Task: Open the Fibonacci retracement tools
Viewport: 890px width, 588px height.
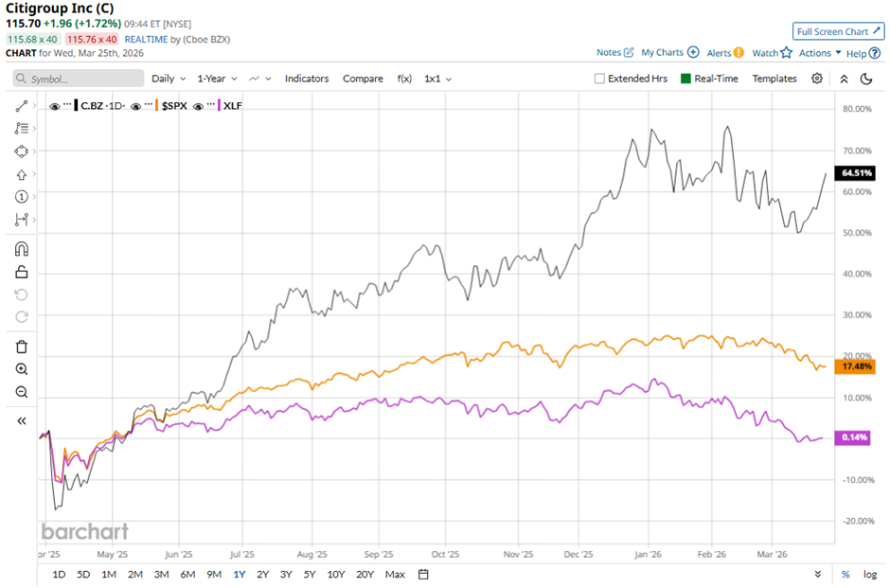Action: (x=22, y=128)
